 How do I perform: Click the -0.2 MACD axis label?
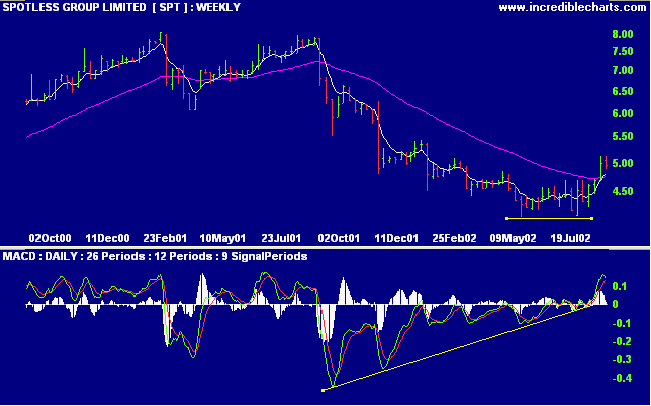621,341
